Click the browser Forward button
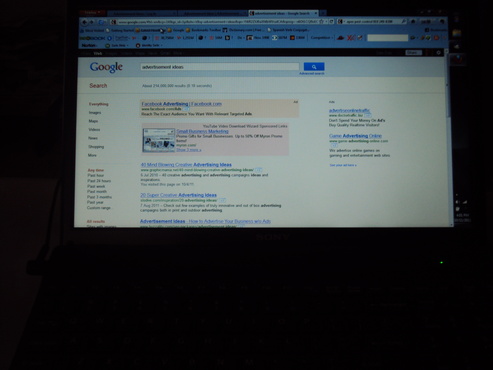The width and height of the screenshot is (493, 370). tap(92, 22)
